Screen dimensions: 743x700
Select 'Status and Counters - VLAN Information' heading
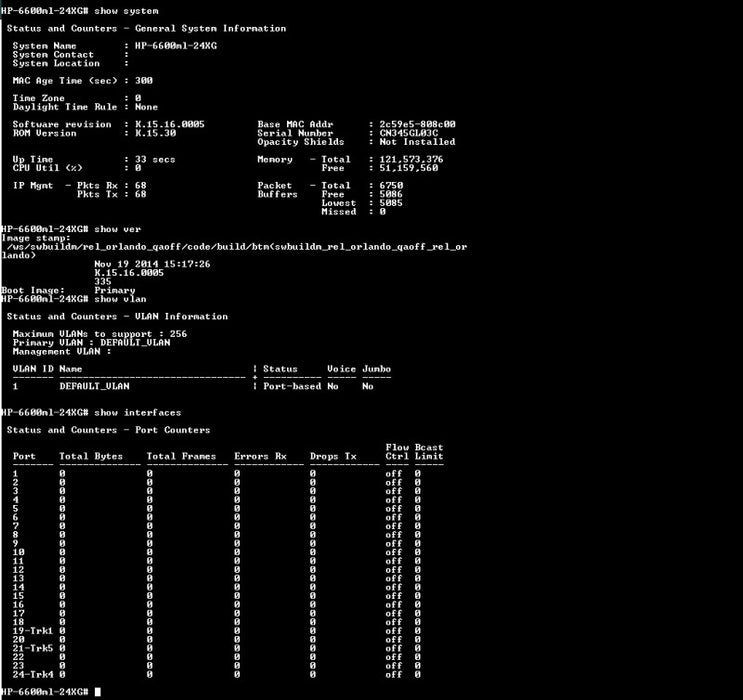point(117,316)
